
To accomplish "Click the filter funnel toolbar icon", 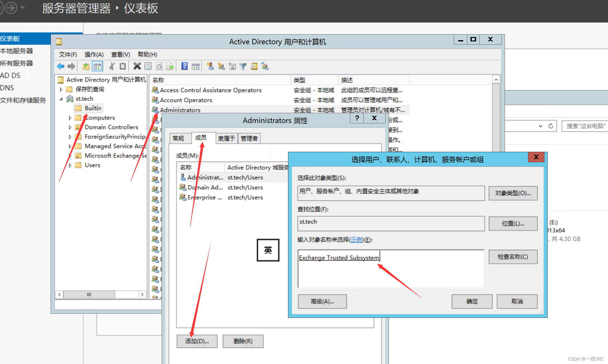I will pos(243,66).
